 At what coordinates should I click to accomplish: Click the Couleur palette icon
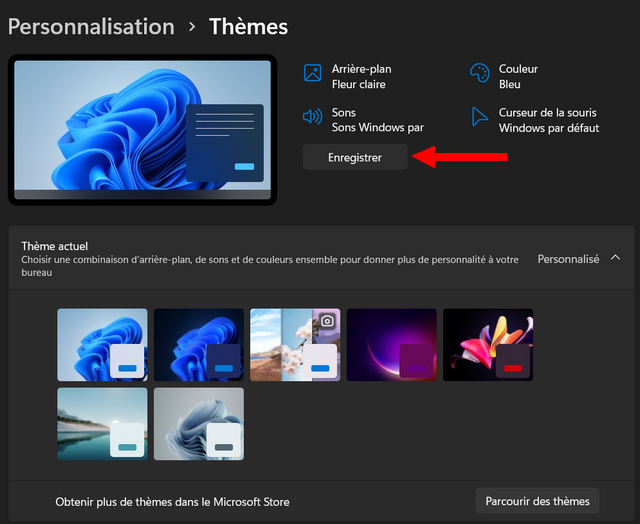click(x=480, y=73)
